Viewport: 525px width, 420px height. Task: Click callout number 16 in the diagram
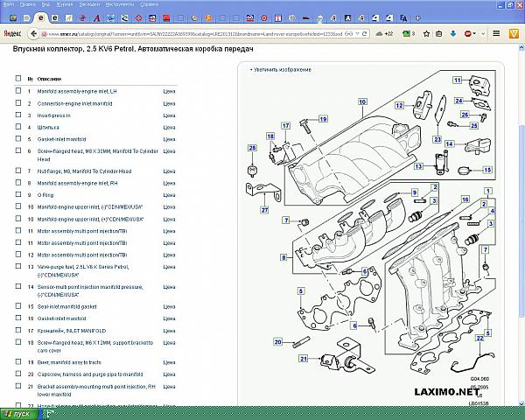[465, 199]
